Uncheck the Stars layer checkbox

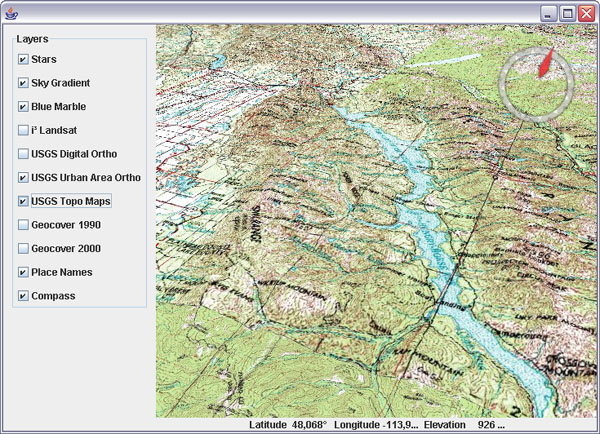(23, 60)
